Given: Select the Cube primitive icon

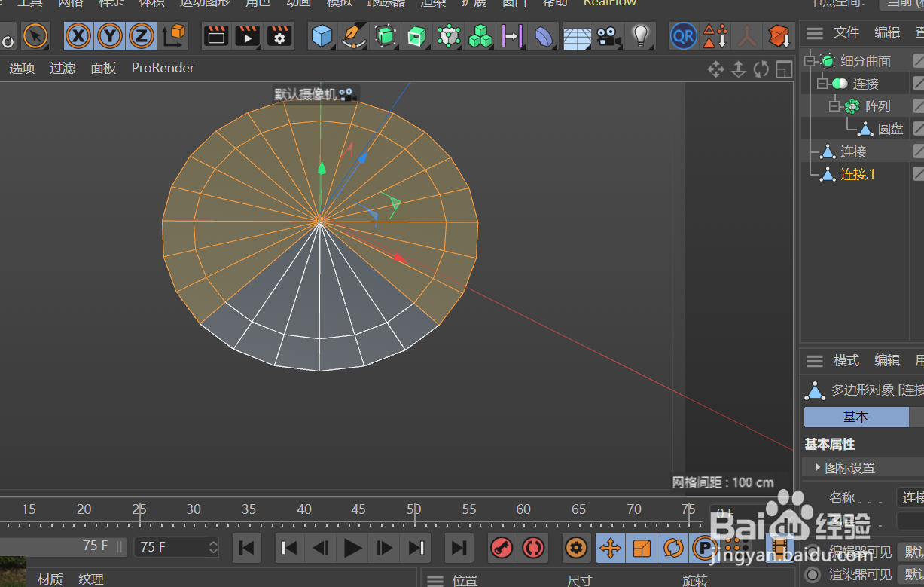Looking at the screenshot, I should pyautogui.click(x=322, y=35).
